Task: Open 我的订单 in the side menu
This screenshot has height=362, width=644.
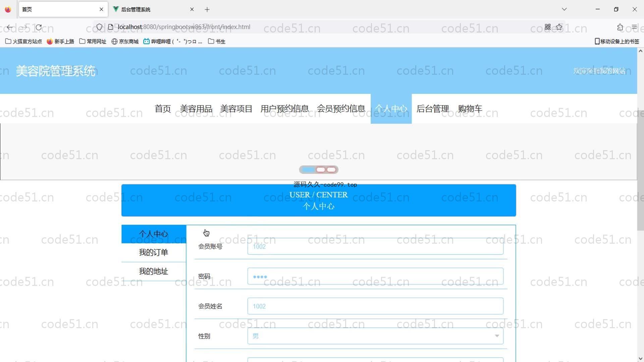Action: tap(154, 252)
